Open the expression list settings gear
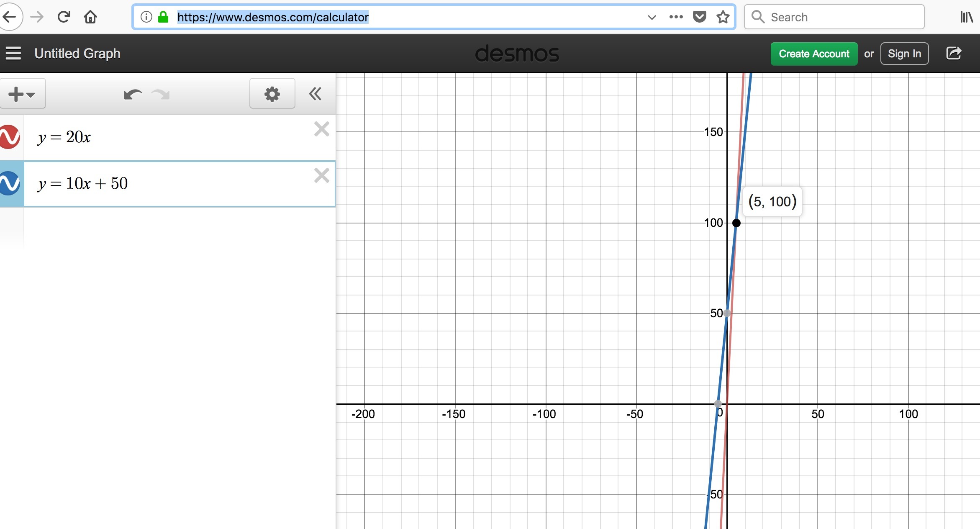This screenshot has height=529, width=980. pyautogui.click(x=272, y=94)
